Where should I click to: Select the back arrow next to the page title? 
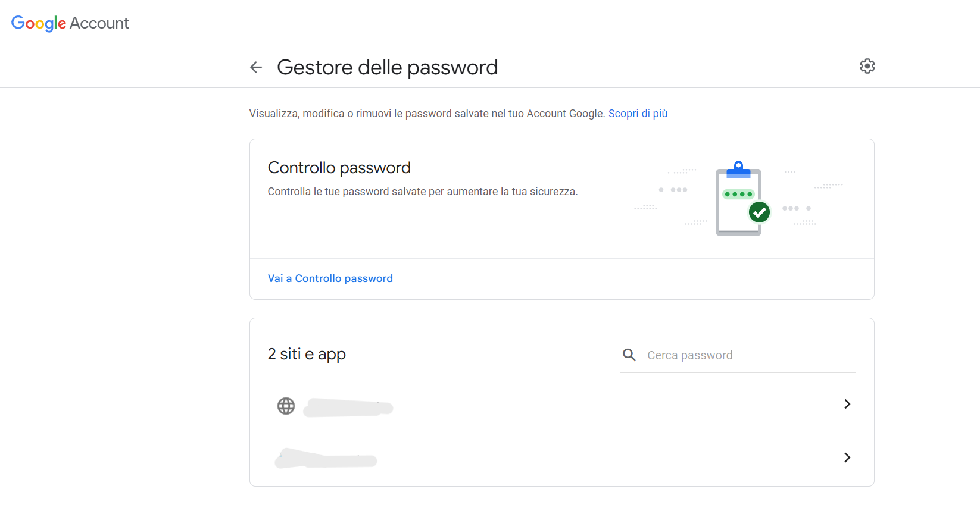point(256,67)
